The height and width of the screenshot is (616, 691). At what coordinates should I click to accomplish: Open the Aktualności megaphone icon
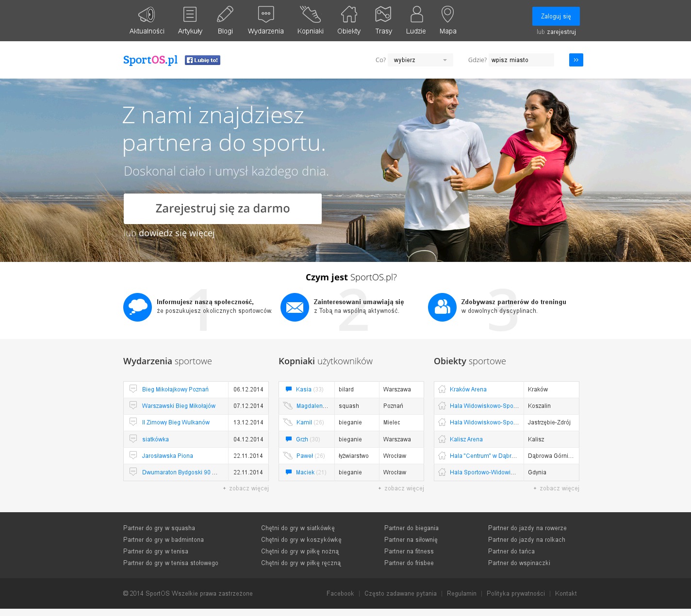147,15
